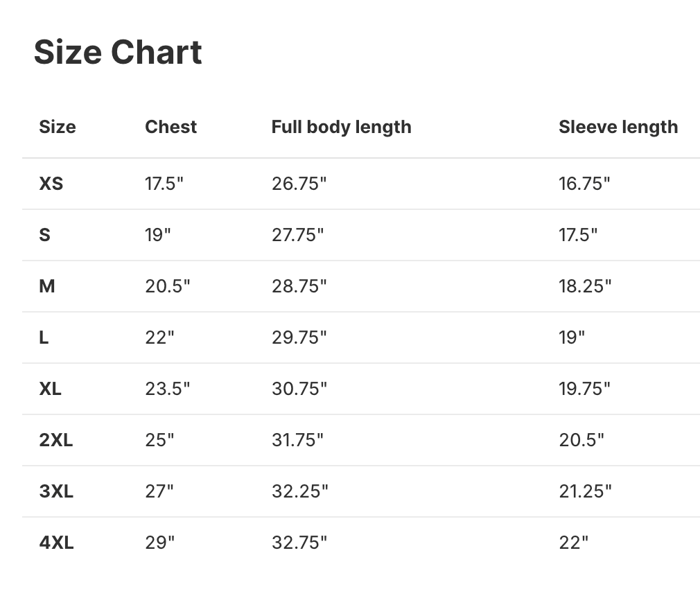
Task: Click the 17.5" chest value for XS
Action: click(x=164, y=184)
